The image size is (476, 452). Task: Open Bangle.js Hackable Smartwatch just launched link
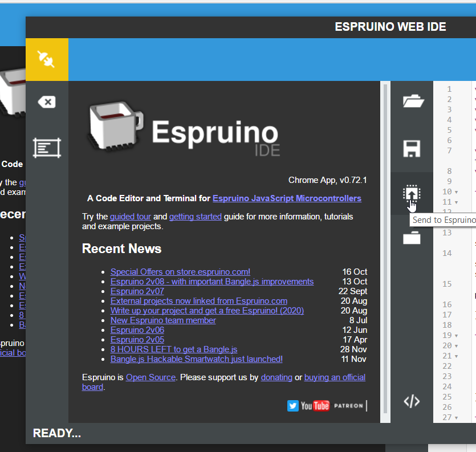pyautogui.click(x=197, y=359)
